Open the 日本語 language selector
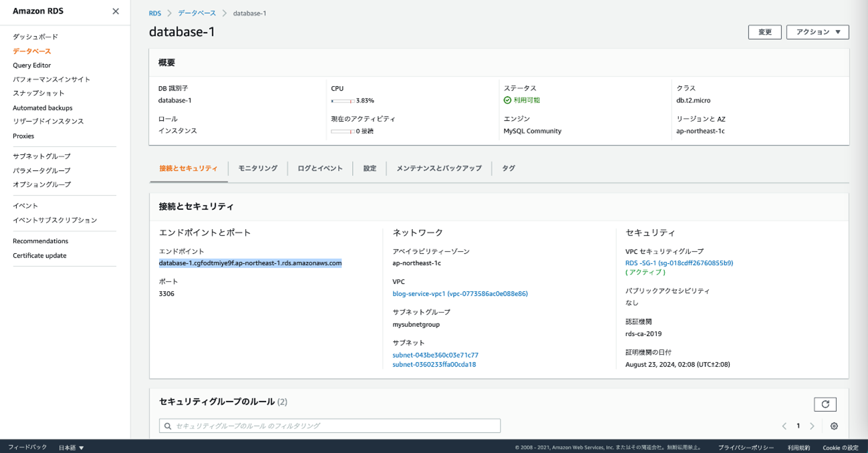This screenshot has height=453, width=868. point(71,448)
